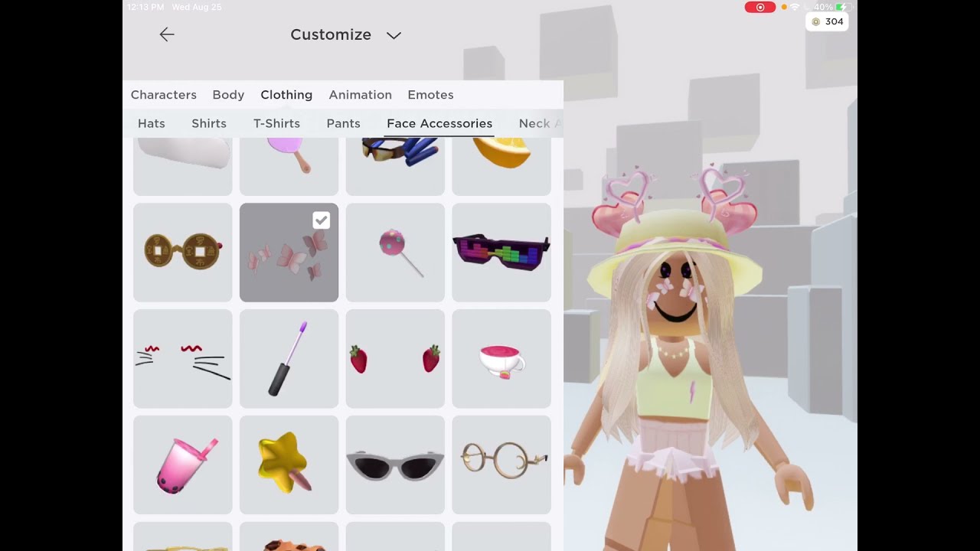Tap the battery status indicator
The height and width of the screenshot is (551, 980).
click(844, 7)
